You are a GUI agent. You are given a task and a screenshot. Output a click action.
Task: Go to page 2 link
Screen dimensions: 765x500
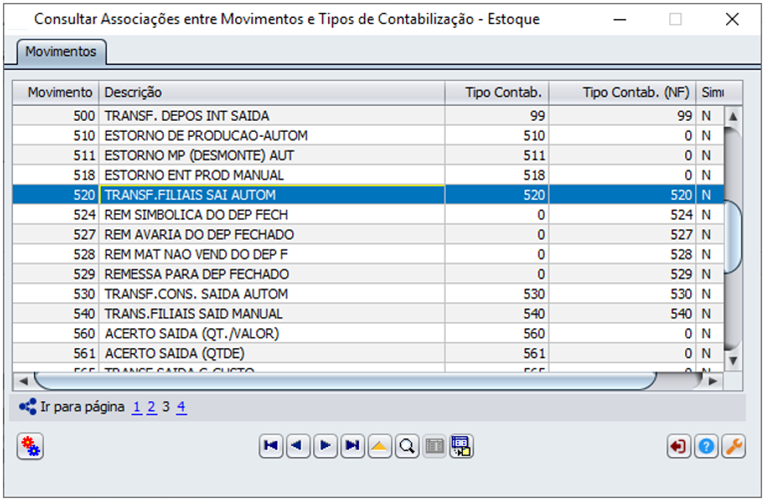[x=152, y=407]
